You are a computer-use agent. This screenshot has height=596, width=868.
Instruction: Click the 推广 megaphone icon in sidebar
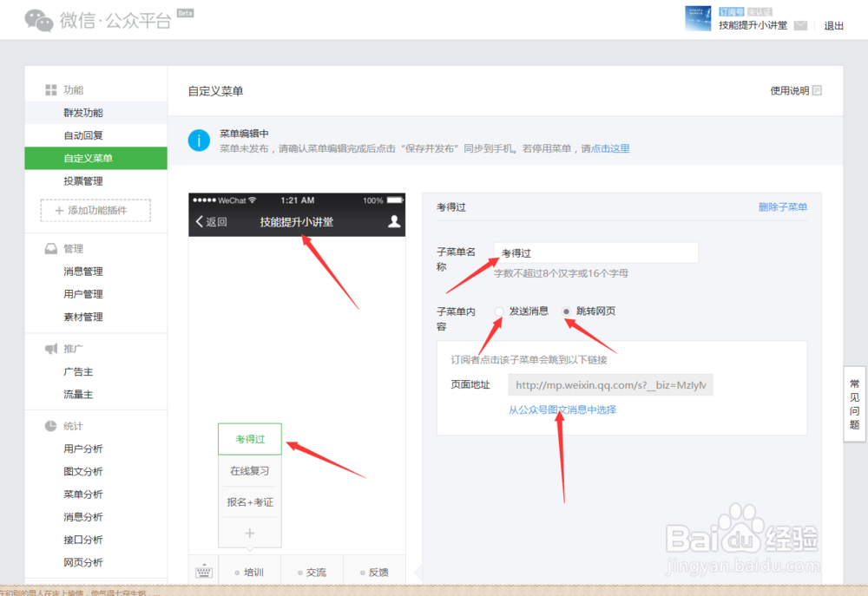[52, 348]
